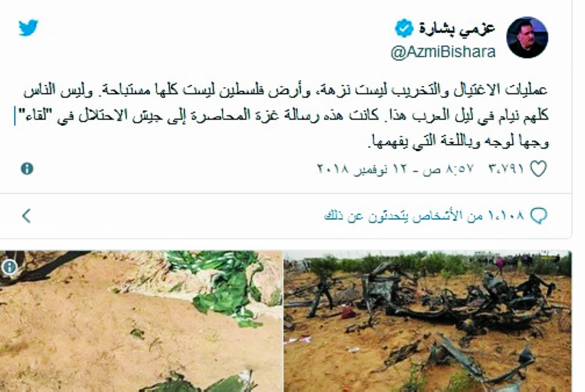Click the blue verified badge
This screenshot has height=392, width=585.
404,28
